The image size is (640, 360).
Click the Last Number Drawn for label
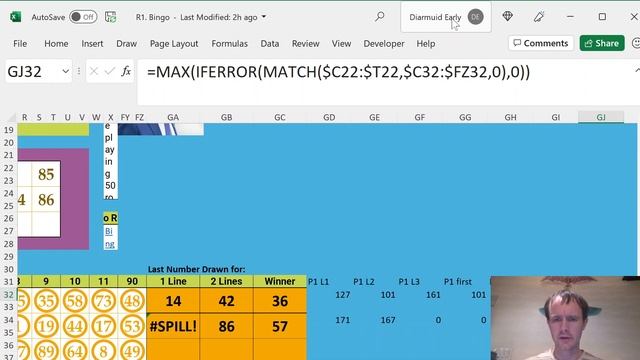tap(196, 269)
